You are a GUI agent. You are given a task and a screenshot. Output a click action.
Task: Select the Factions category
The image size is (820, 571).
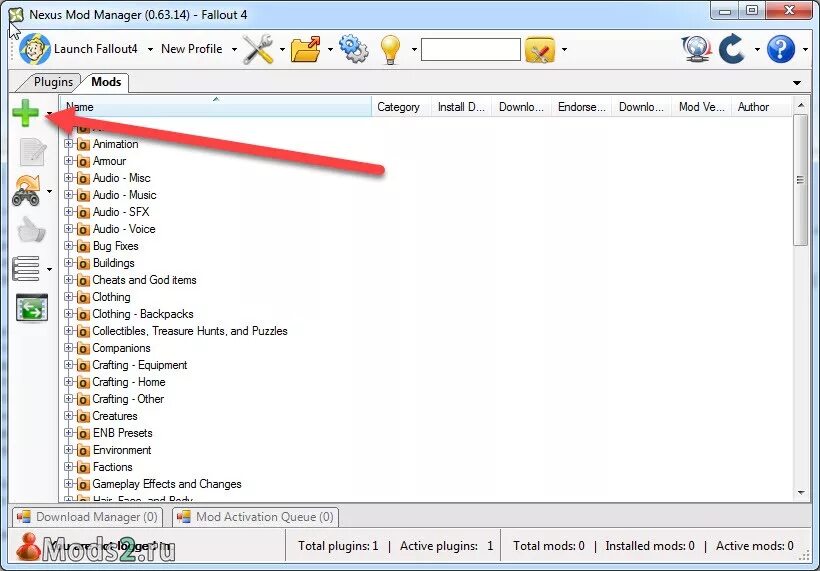(112, 467)
